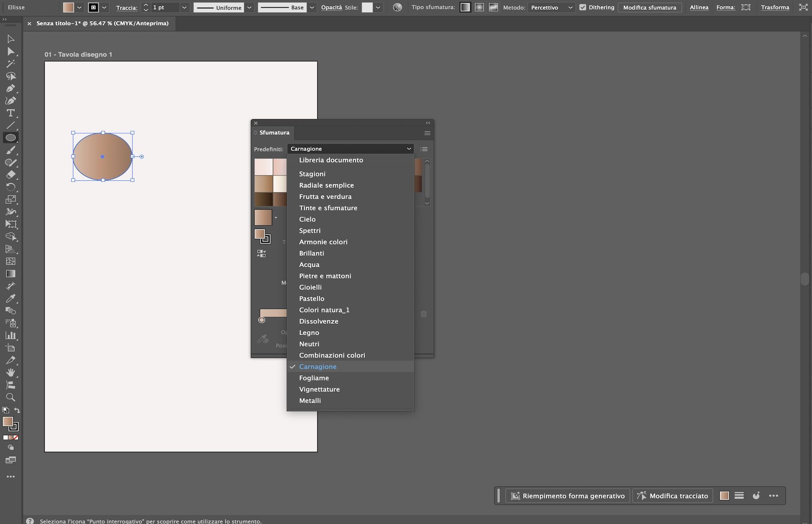Select Legno from the preset list
Viewport: 812px width, 524px height.
click(309, 333)
